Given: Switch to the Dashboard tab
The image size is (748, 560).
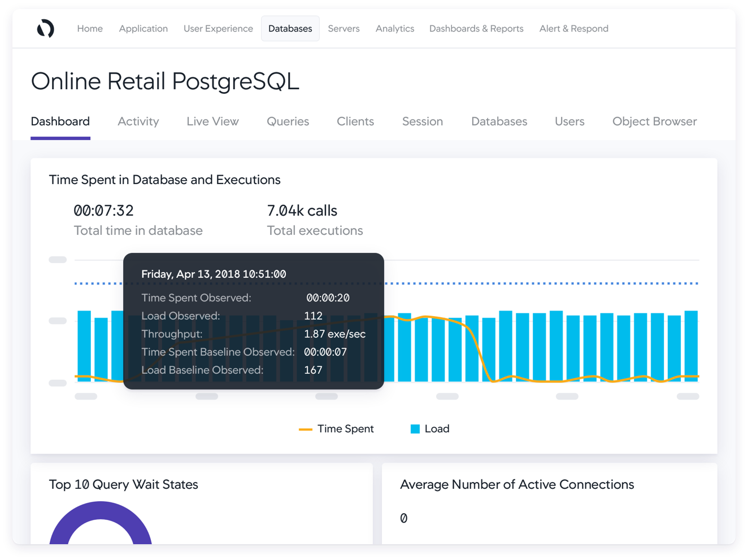Looking at the screenshot, I should point(60,121).
